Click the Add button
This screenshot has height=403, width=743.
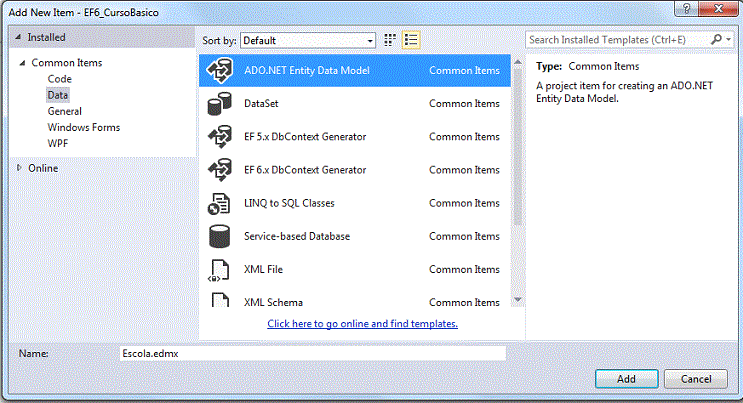(626, 379)
